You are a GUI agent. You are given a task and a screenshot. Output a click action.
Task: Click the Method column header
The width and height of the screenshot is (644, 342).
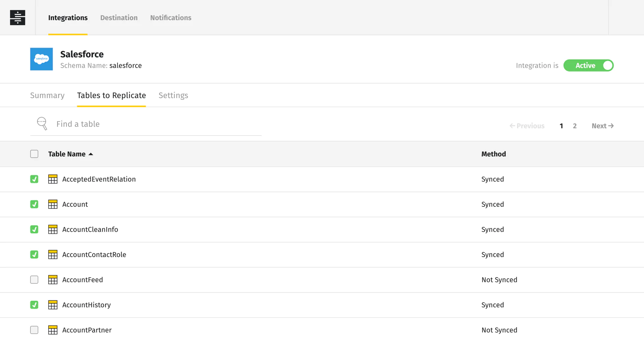(493, 154)
